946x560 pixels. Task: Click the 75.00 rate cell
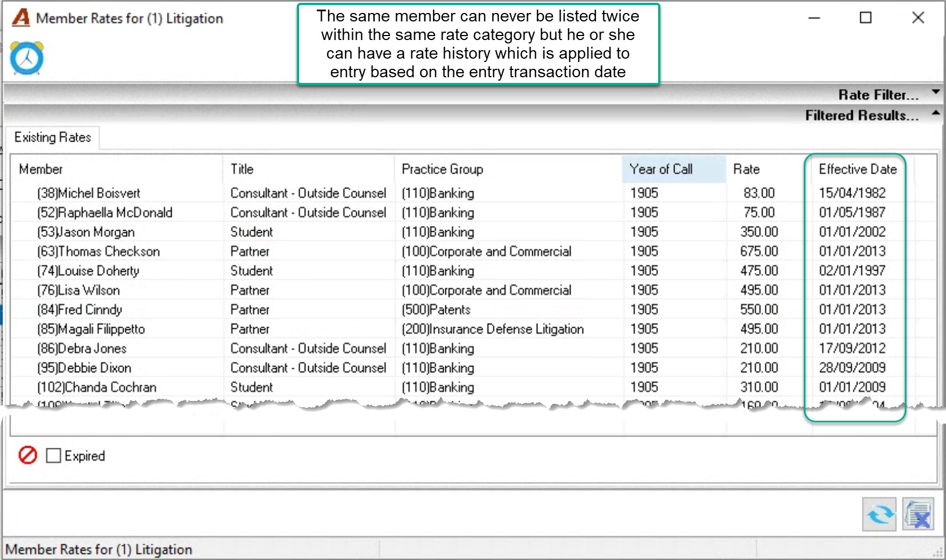[x=759, y=213]
